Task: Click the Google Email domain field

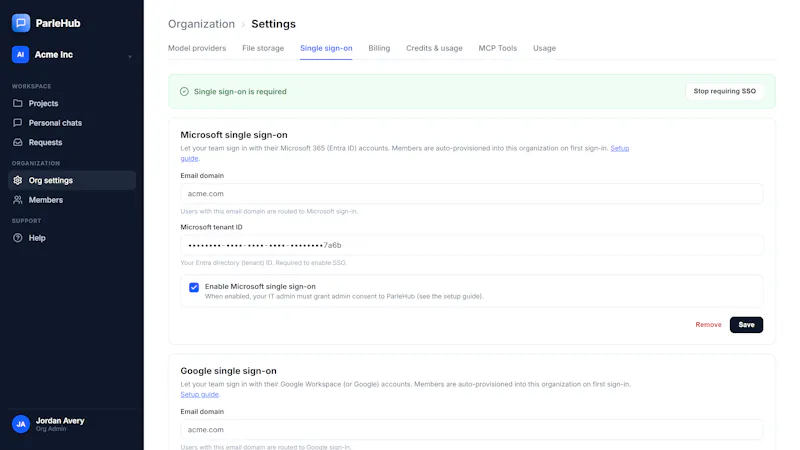Action: (471, 430)
